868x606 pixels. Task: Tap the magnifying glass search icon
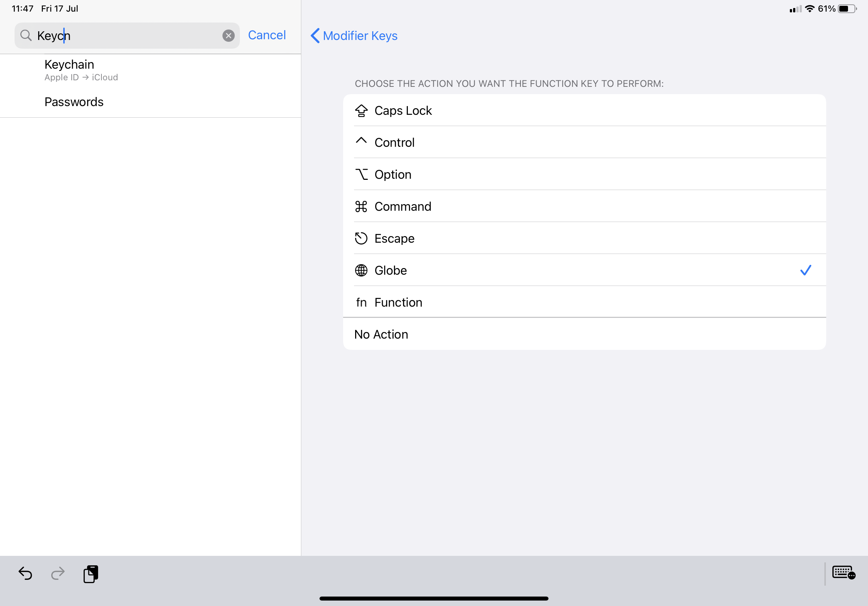[x=26, y=36]
